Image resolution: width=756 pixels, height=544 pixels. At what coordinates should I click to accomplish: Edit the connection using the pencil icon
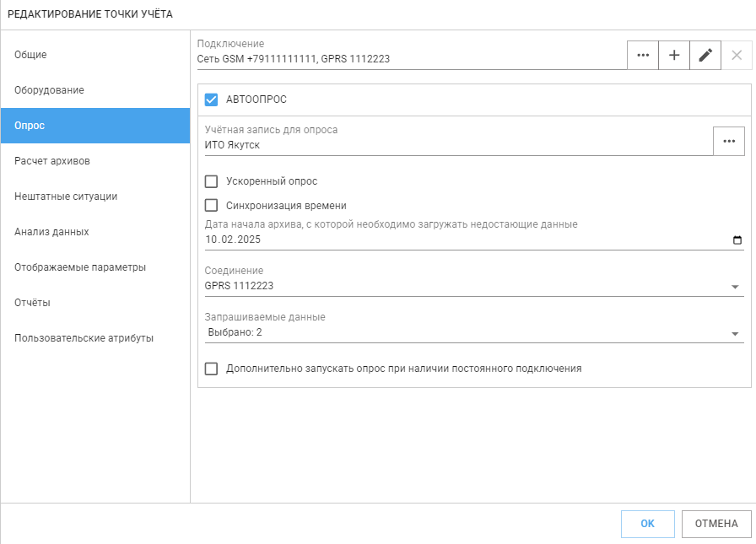pyautogui.click(x=705, y=55)
